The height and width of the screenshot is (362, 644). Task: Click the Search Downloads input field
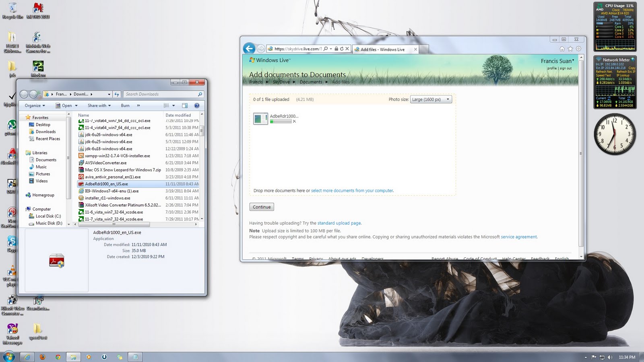[x=160, y=94]
